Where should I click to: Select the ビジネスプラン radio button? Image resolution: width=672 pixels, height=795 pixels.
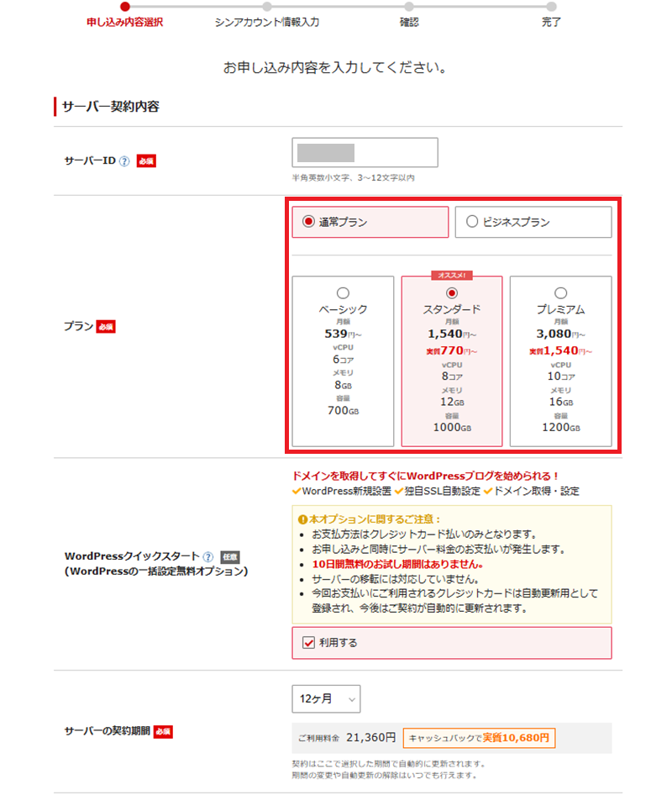click(x=470, y=222)
